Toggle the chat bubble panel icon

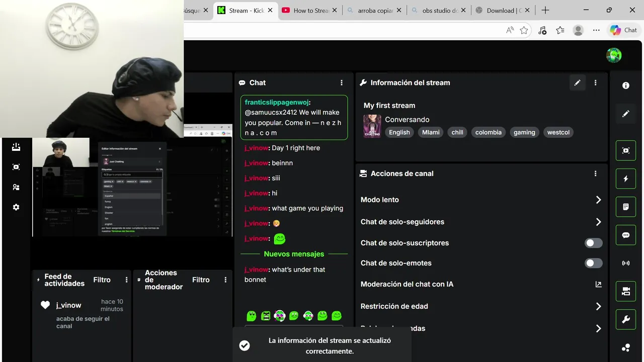point(626,235)
